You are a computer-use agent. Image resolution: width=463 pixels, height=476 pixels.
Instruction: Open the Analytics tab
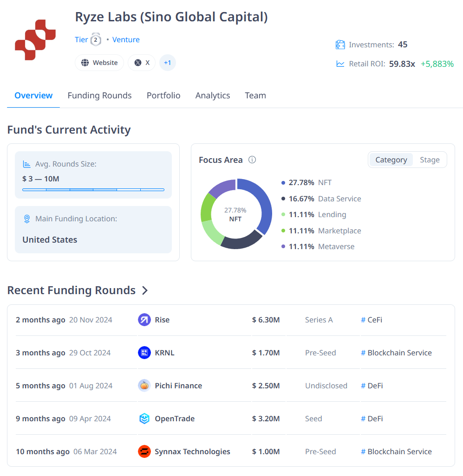pos(213,95)
